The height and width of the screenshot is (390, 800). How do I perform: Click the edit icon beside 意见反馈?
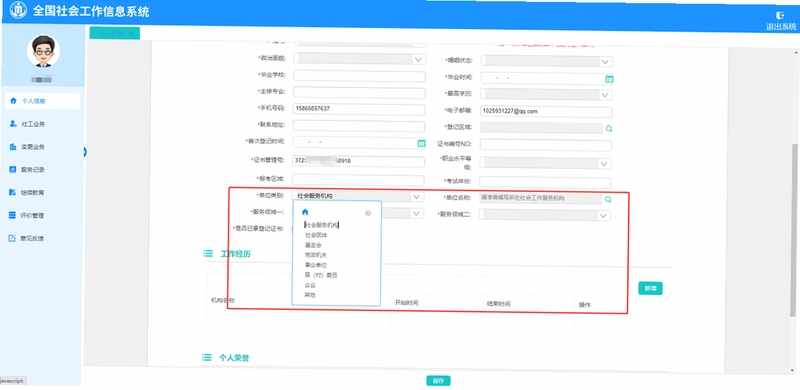pyautogui.click(x=13, y=238)
